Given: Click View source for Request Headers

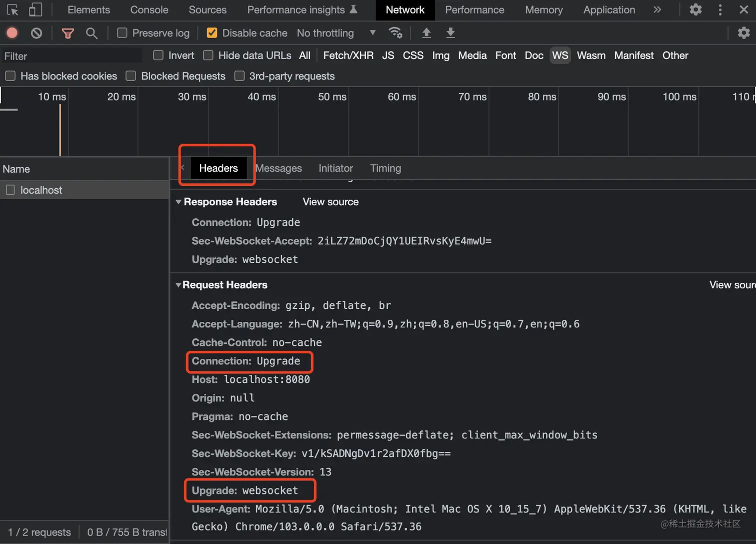Looking at the screenshot, I should (x=732, y=285).
